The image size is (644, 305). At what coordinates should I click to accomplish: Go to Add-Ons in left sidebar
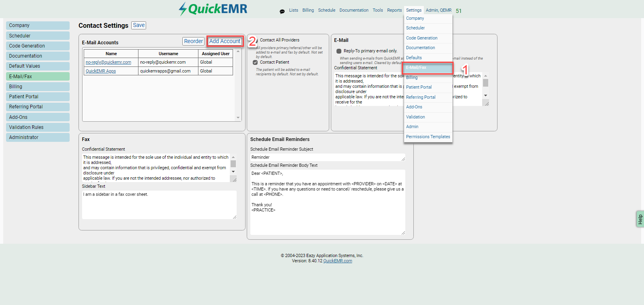tap(38, 117)
